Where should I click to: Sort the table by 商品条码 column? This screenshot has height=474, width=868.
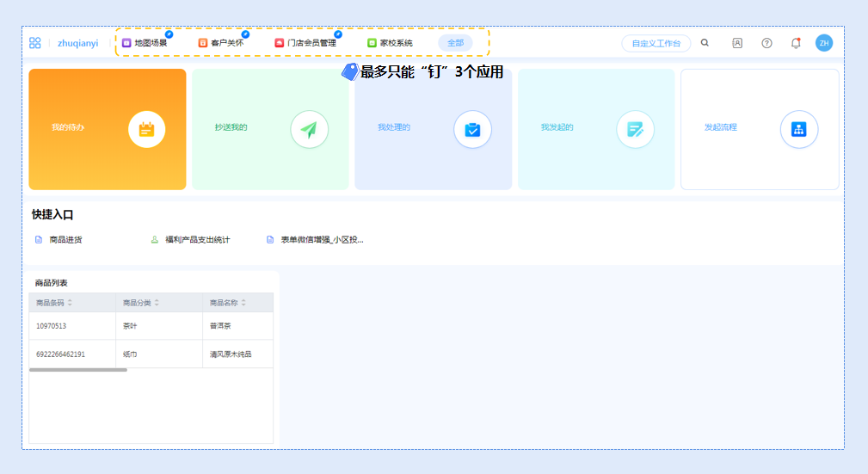(71, 303)
